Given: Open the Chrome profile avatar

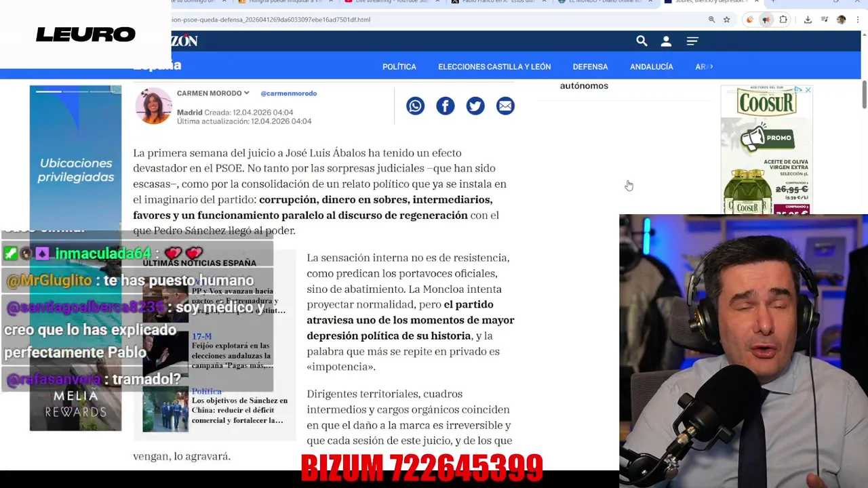Looking at the screenshot, I should 841,20.
